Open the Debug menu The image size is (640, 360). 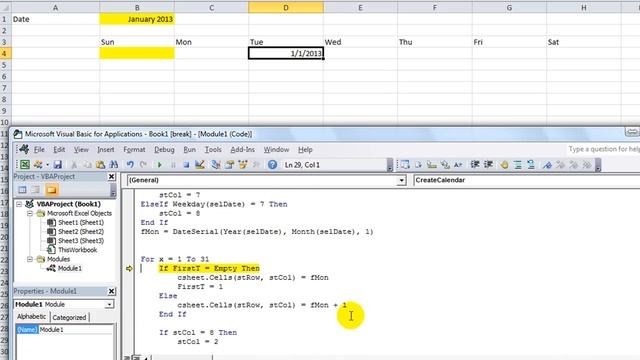pyautogui.click(x=164, y=149)
